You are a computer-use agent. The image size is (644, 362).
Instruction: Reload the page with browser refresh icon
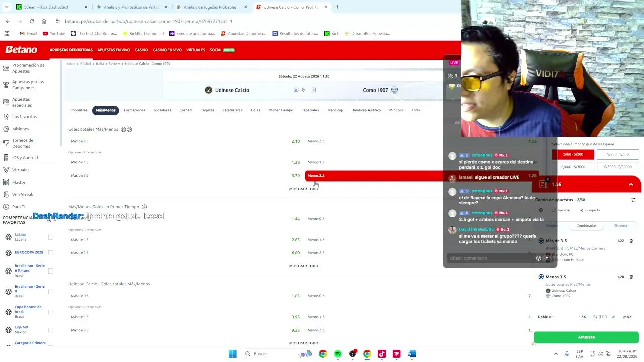pyautogui.click(x=32, y=21)
